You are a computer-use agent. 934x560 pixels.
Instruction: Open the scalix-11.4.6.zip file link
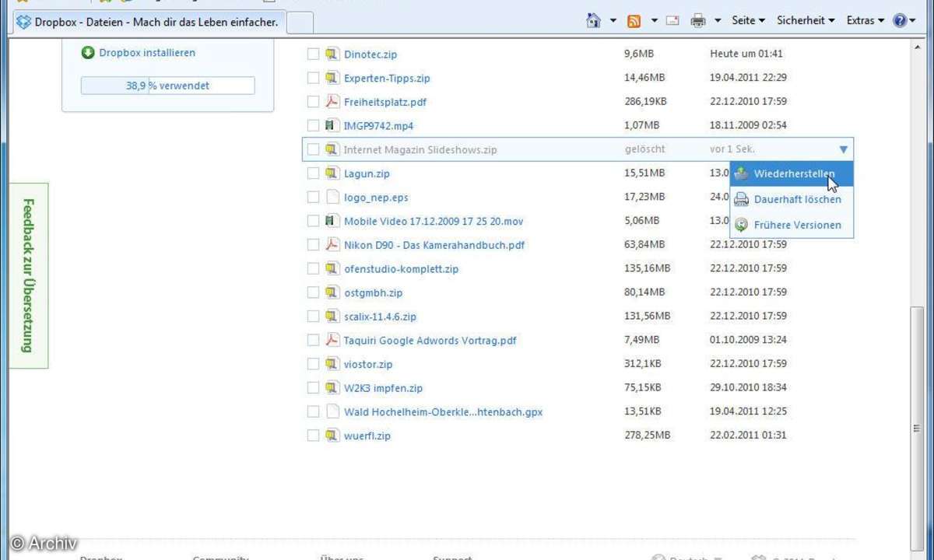(x=380, y=317)
